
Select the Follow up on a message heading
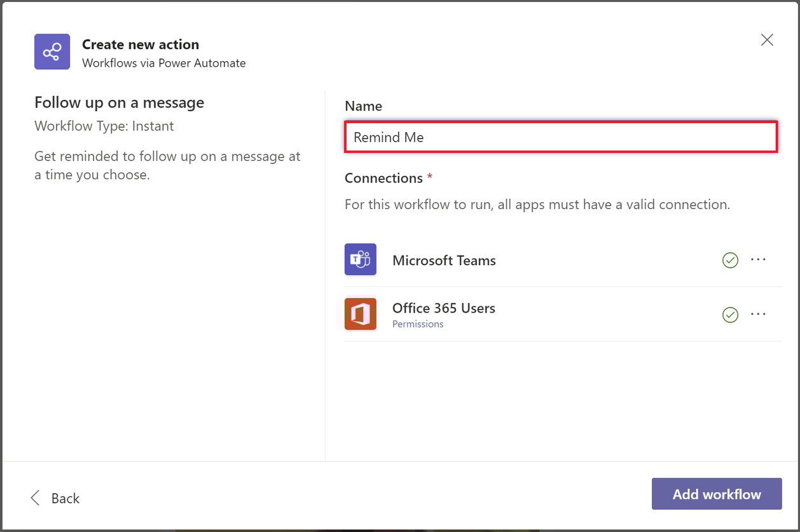point(119,102)
